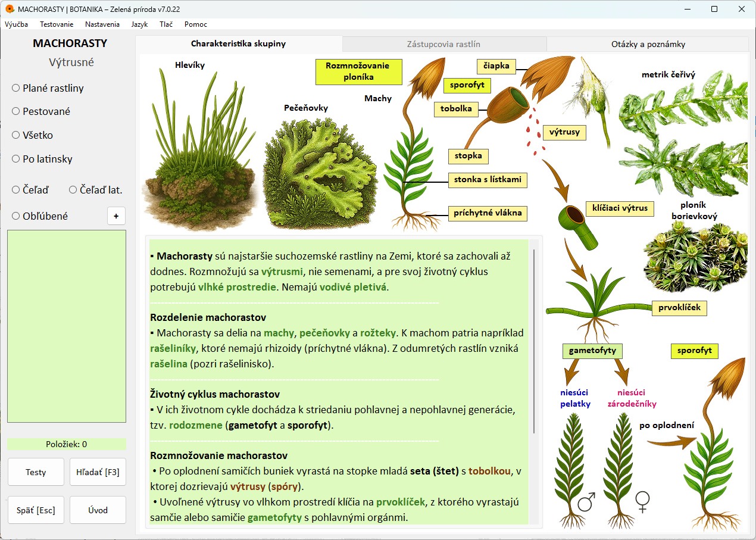
Task: Switch to the Zástupcovia rastlín tab
Action: click(x=443, y=44)
